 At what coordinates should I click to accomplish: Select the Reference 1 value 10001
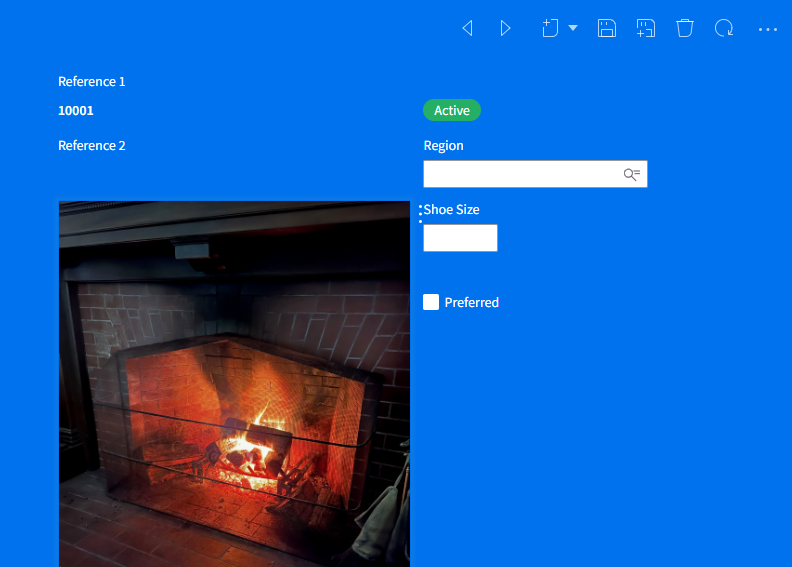point(76,111)
